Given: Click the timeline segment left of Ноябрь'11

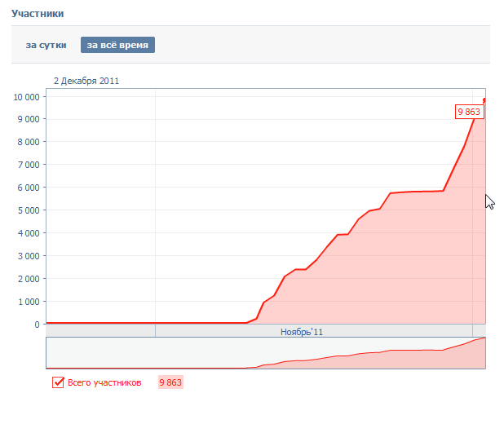Looking at the screenshot, I should [x=100, y=330].
